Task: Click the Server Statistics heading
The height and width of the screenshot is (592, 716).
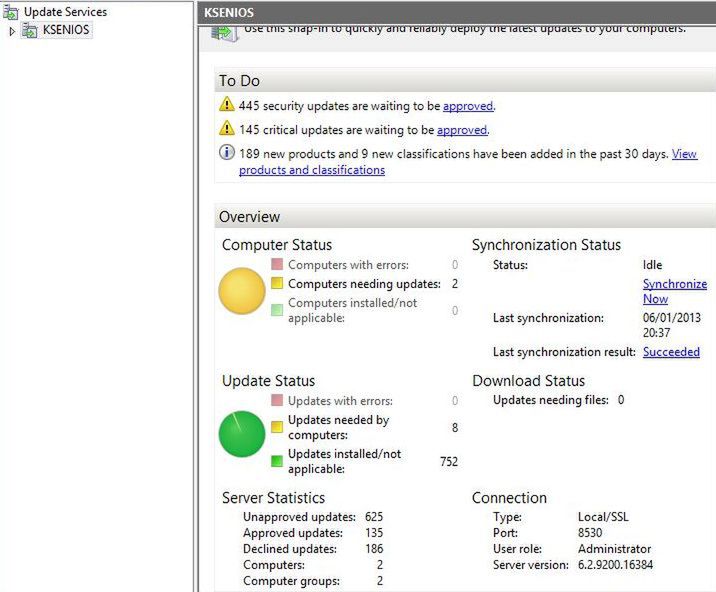Action: tap(273, 497)
